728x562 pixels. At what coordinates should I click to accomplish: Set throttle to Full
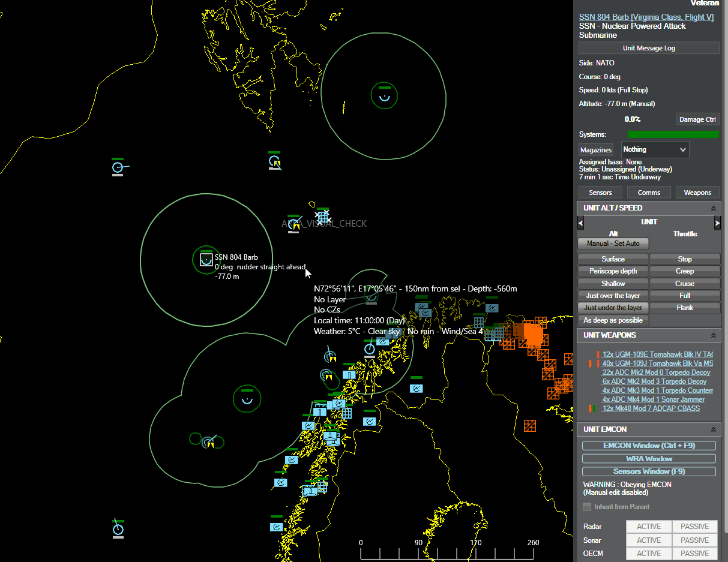click(685, 296)
